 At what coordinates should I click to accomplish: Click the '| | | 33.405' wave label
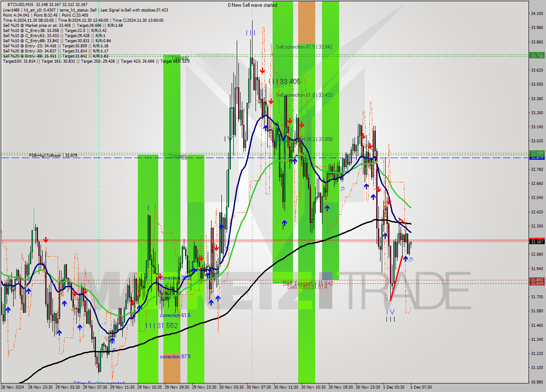click(285, 81)
